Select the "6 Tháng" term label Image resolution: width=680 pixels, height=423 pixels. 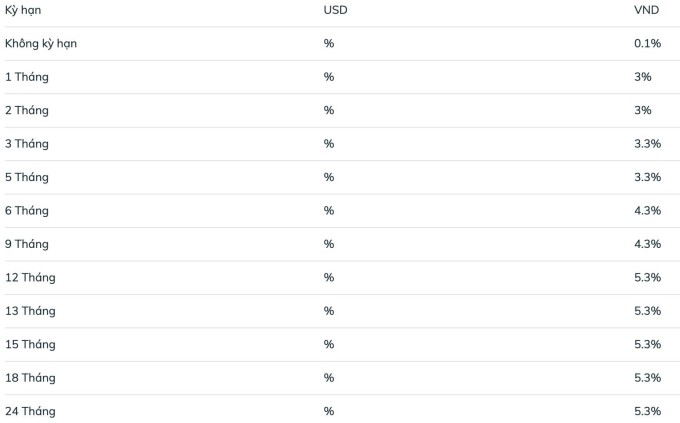[27, 211]
